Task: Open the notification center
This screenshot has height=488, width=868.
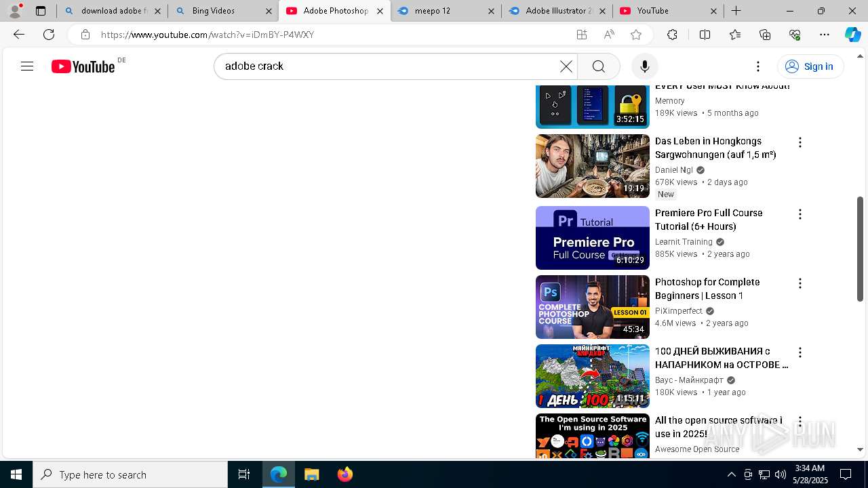Action: (x=846, y=474)
